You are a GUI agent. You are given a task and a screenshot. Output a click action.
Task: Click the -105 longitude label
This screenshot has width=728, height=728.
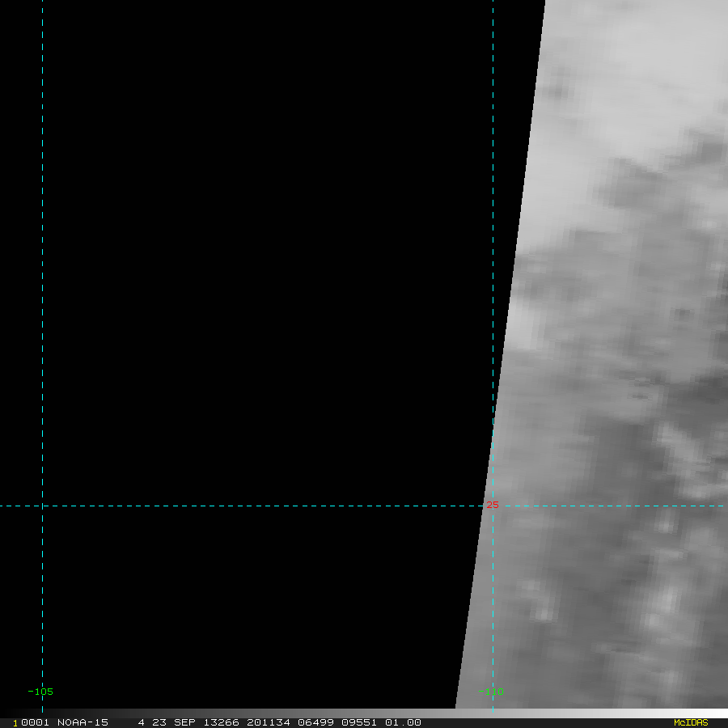click(x=40, y=692)
